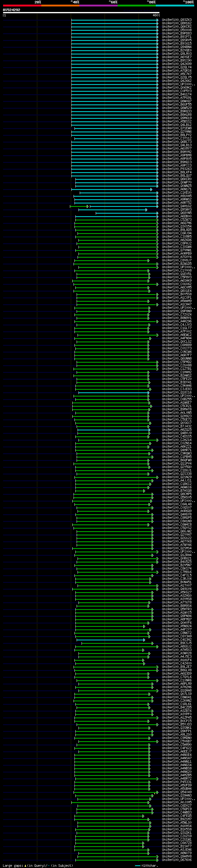
Task: Select the UniRef100_P45331 label
Action: click(x=177, y=782)
